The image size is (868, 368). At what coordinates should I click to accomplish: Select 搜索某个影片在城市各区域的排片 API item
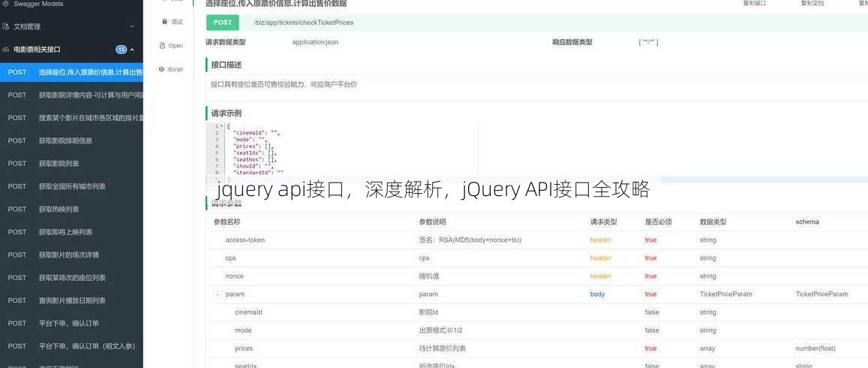click(x=71, y=117)
